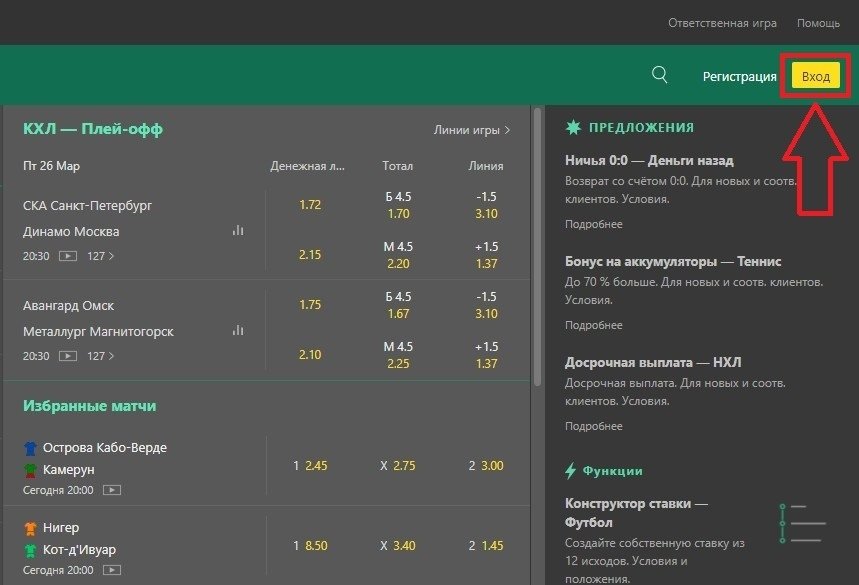
Task: Open stats for Avangard vs Metallurg match
Action: coord(238,330)
